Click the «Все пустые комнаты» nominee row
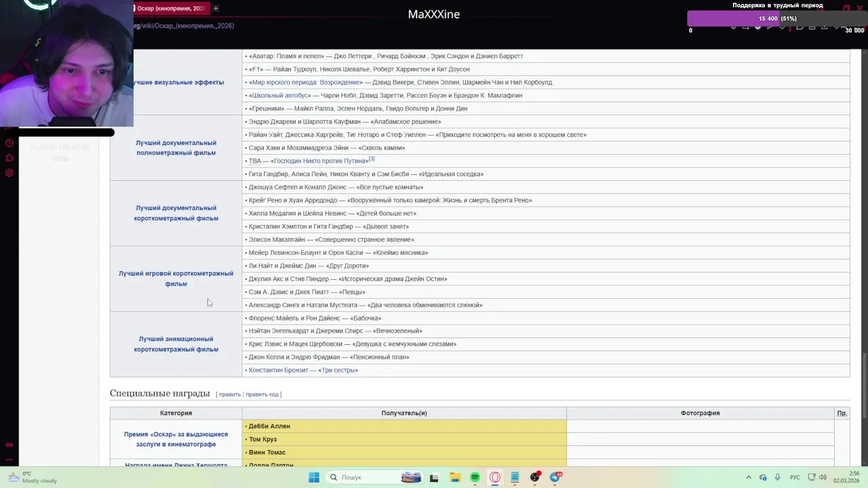The height and width of the screenshot is (488, 868). click(x=546, y=187)
